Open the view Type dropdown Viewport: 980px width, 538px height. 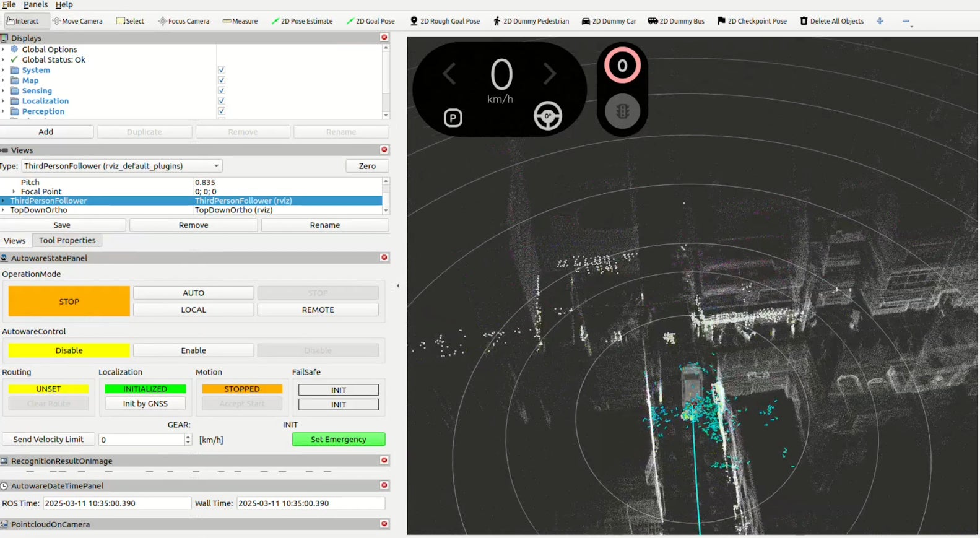point(122,166)
